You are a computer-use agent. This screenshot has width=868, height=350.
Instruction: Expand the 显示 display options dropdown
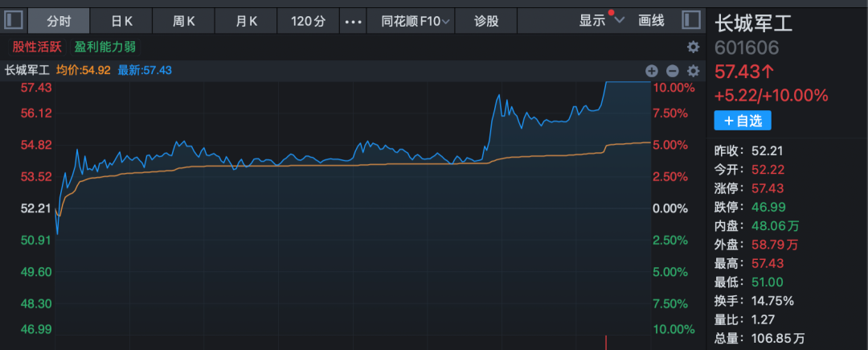[600, 21]
